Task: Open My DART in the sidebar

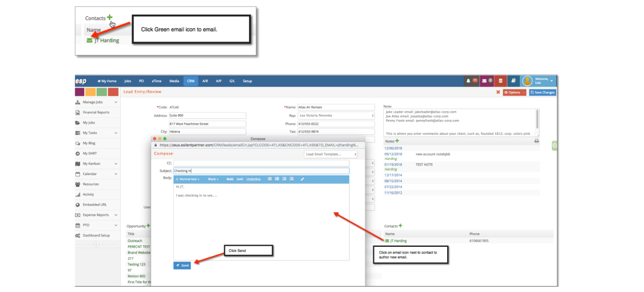Action: click(89, 153)
